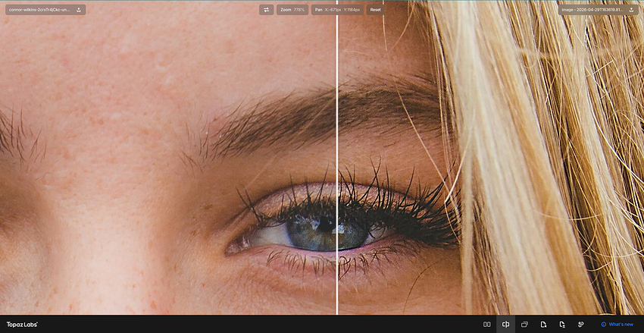Click the file-with-square icon in the bottom bar

coord(543,325)
